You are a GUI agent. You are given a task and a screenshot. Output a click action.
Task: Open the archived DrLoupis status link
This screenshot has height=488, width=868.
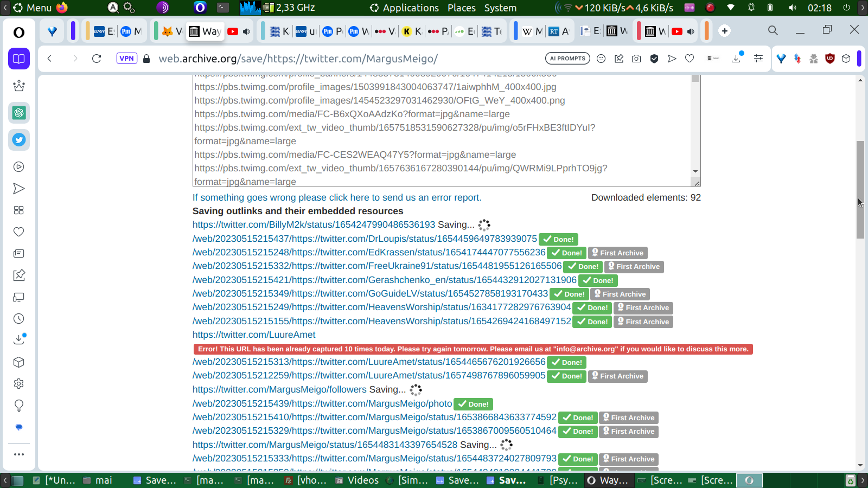pos(365,239)
